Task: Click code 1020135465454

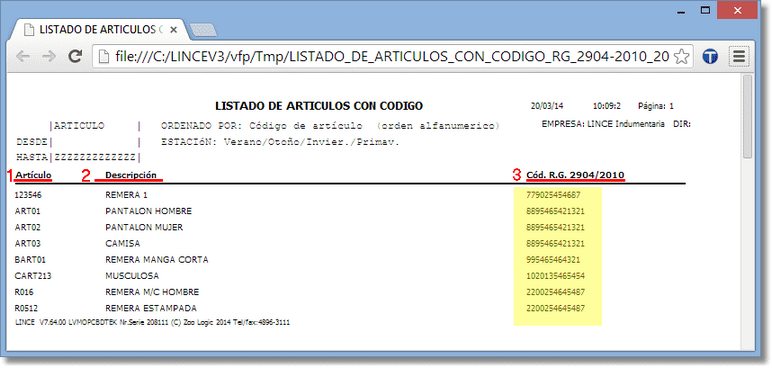Action: pyautogui.click(x=555, y=276)
